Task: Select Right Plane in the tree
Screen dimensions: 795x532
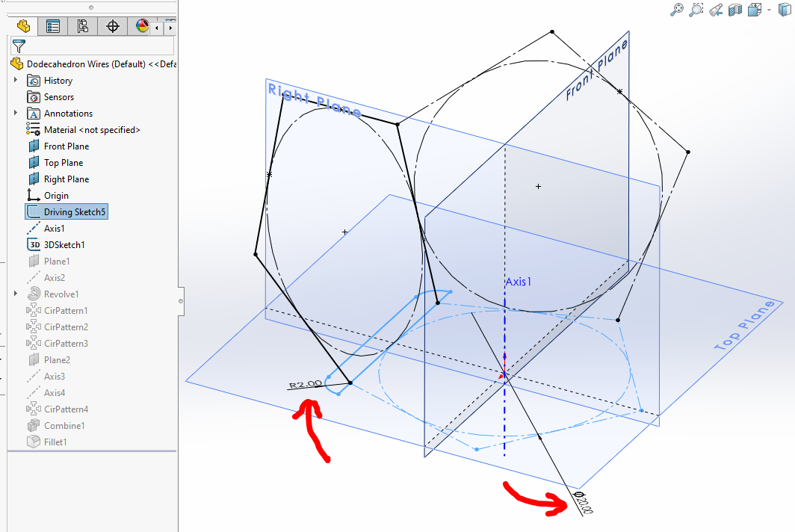Action: (x=66, y=179)
